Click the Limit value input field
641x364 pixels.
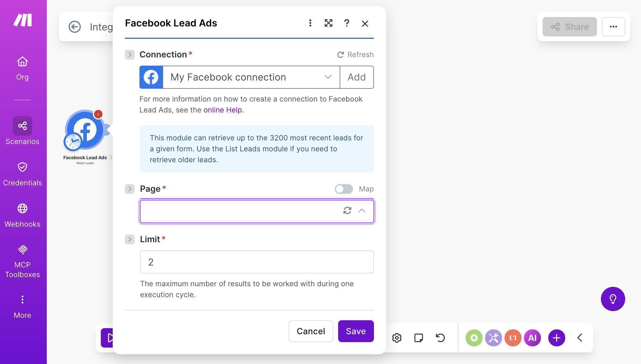coord(257,262)
